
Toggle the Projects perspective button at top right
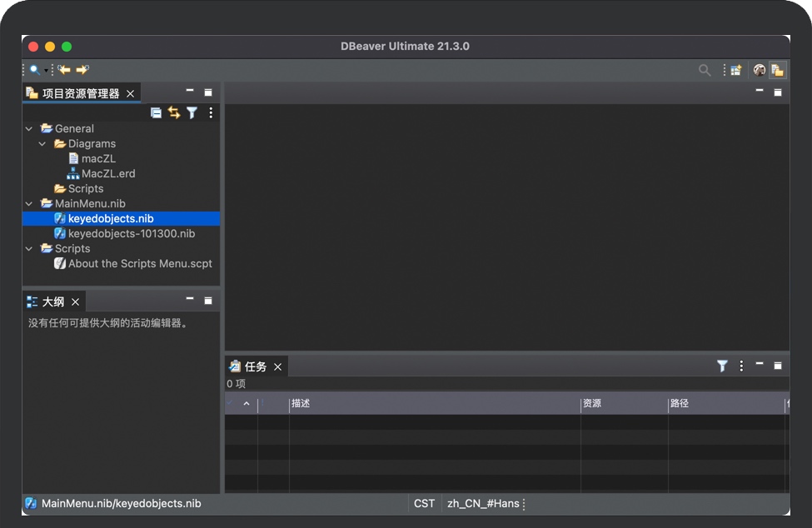[777, 70]
